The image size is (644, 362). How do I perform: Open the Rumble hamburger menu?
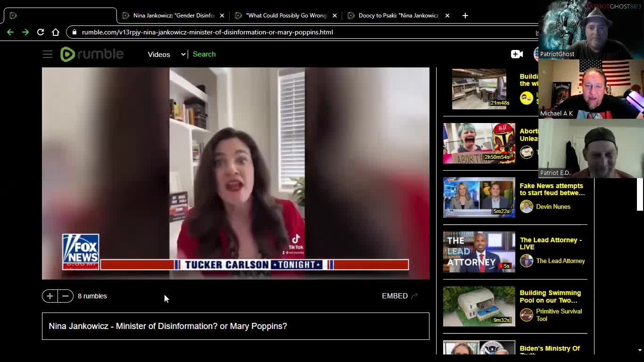coord(48,54)
